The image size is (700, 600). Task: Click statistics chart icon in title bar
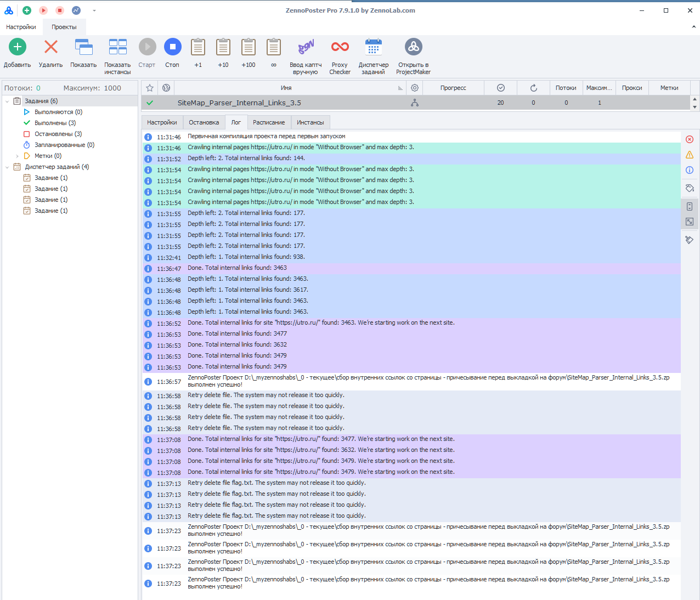tap(76, 10)
